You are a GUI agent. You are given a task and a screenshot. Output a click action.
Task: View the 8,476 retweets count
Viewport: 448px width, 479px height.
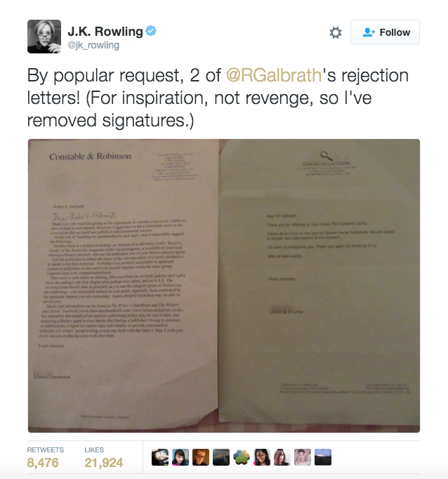pyautogui.click(x=43, y=463)
